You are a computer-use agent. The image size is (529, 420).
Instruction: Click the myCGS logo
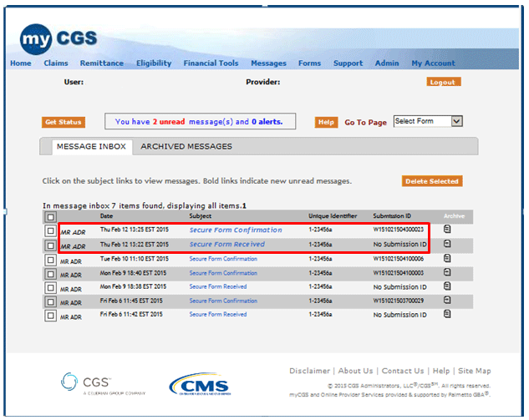click(x=58, y=38)
